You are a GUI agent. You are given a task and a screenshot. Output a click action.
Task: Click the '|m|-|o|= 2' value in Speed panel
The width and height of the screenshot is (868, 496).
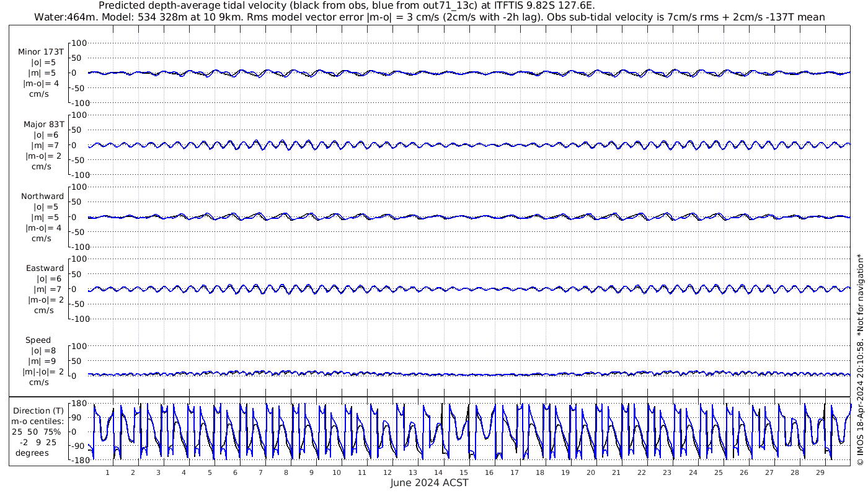pyautogui.click(x=43, y=371)
